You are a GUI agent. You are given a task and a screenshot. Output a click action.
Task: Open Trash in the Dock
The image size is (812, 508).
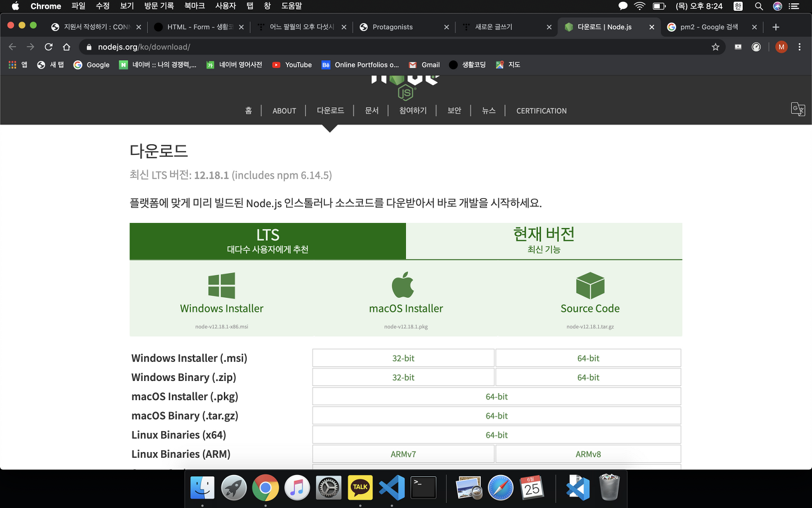point(609,488)
